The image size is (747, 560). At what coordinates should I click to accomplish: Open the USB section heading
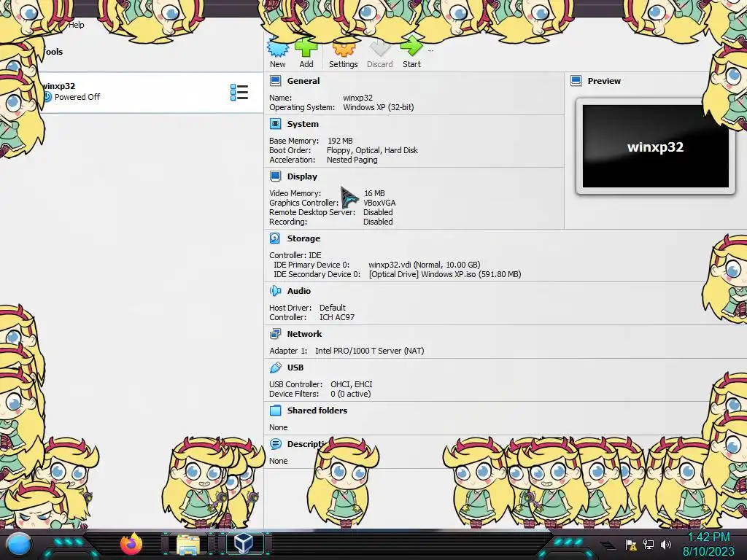point(295,367)
